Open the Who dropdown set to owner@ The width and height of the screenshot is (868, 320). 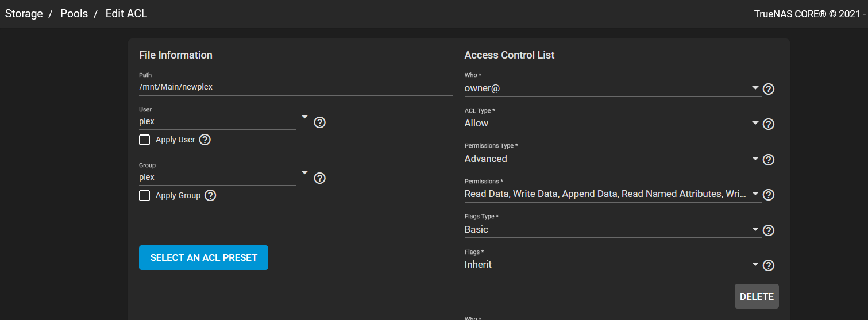[612, 88]
